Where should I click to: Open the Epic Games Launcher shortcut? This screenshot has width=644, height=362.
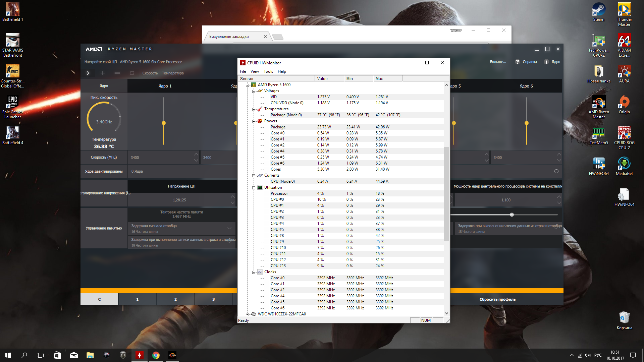(12, 102)
